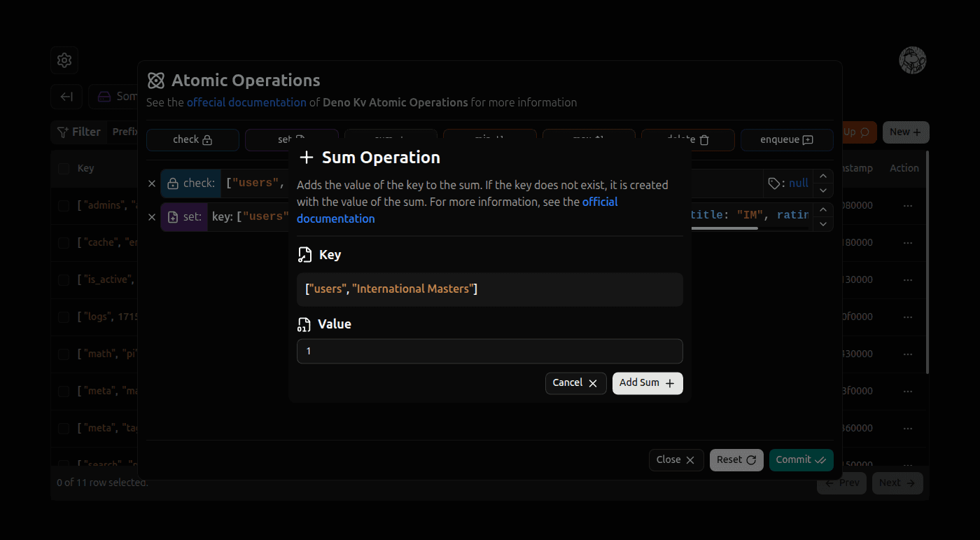Viewport: 980px width, 540px height.
Task: Open the settings gear in the top left
Action: coord(64,60)
